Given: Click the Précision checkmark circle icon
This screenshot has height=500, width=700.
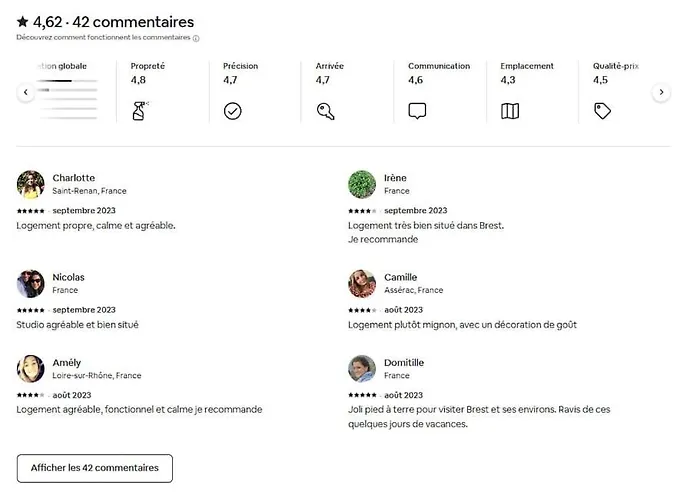Looking at the screenshot, I should (232, 111).
